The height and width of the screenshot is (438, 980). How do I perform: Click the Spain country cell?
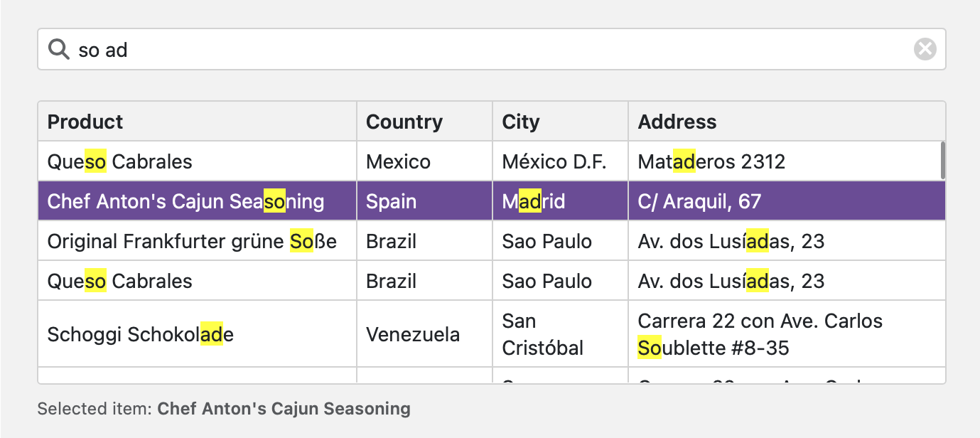[x=391, y=201]
